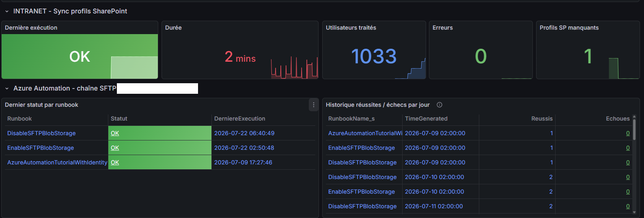The image size is (644, 218).
Task: Click the info icon beside Historique réussites title
Action: click(439, 105)
